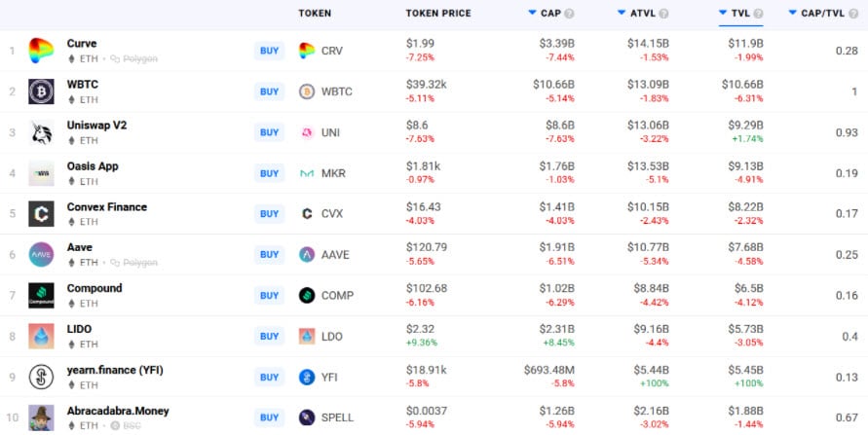The height and width of the screenshot is (435, 868).
Task: Click the TOKEN PRICE column header
Action: point(438,14)
